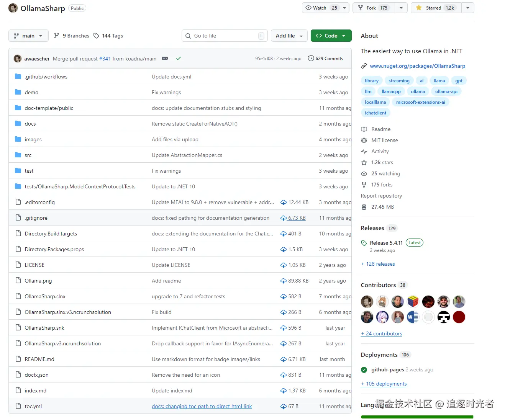Image resolution: width=505 pixels, height=420 pixels.
Task: Open the 9 Branches link
Action: [72, 36]
